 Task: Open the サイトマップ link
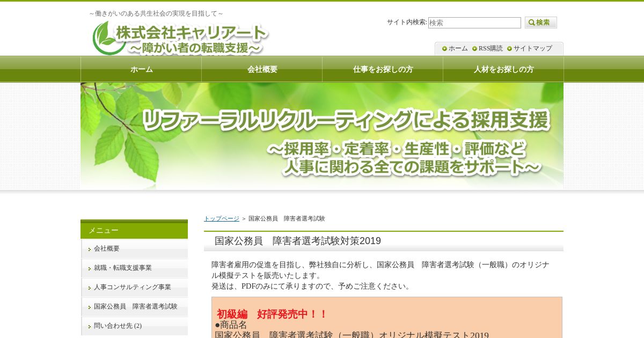[532, 48]
